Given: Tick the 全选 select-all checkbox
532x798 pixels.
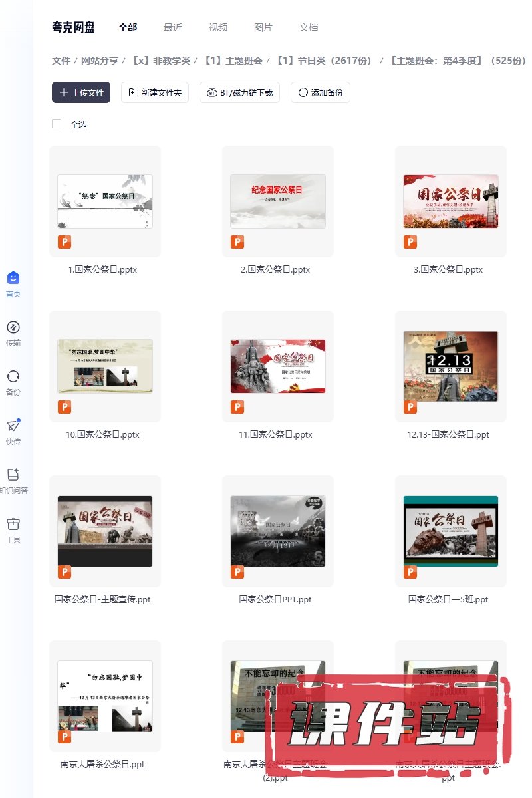Looking at the screenshot, I should 57,124.
